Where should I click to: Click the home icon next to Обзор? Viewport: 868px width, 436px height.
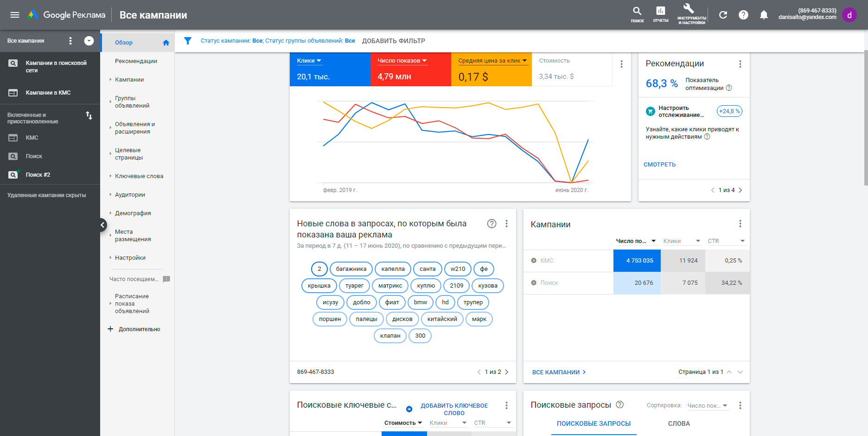[x=166, y=43]
